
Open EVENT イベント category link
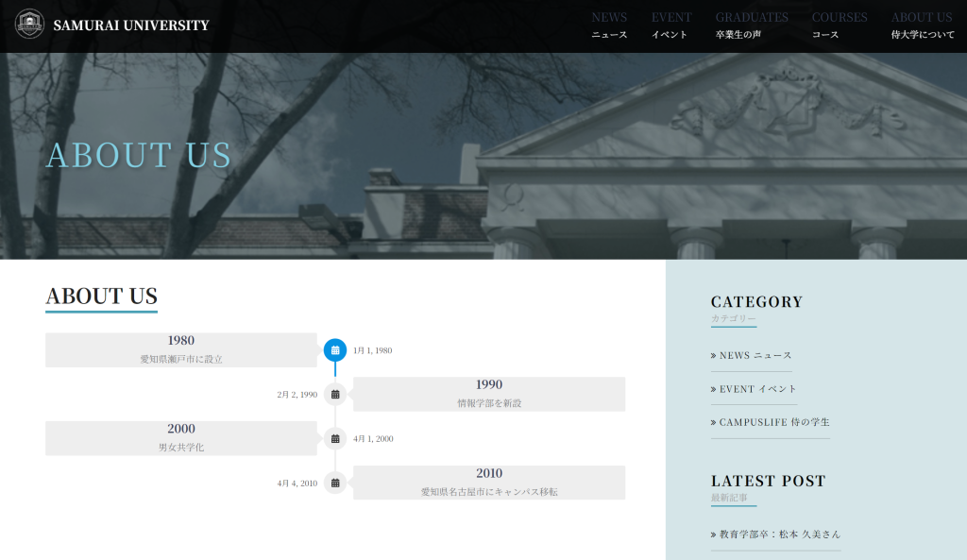[757, 389]
